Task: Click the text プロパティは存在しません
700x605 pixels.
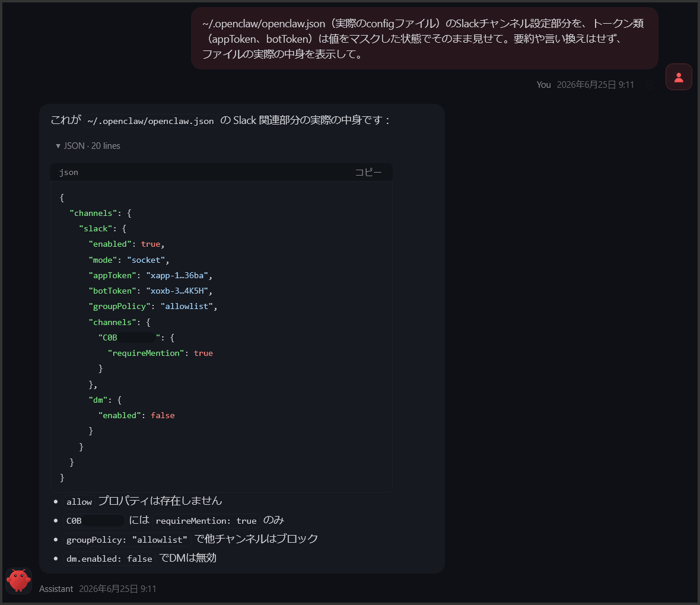Action: [x=160, y=501]
